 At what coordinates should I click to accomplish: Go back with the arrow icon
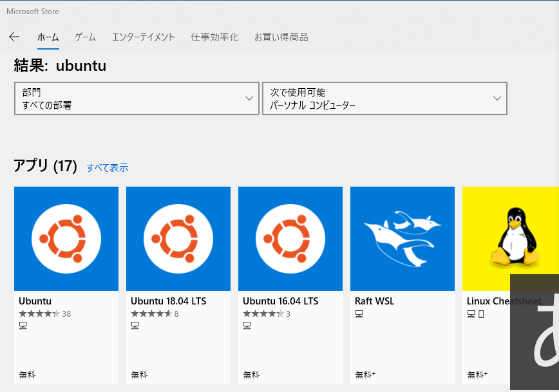(x=14, y=37)
